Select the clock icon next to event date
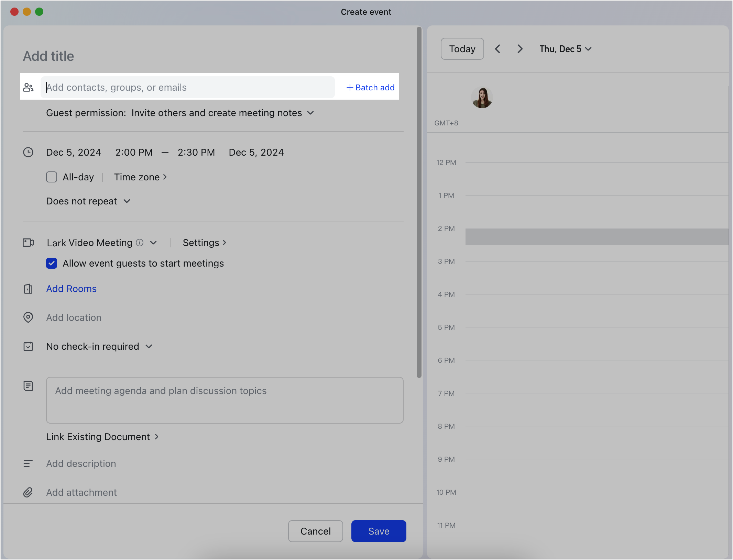The width and height of the screenshot is (733, 560). coord(29,152)
